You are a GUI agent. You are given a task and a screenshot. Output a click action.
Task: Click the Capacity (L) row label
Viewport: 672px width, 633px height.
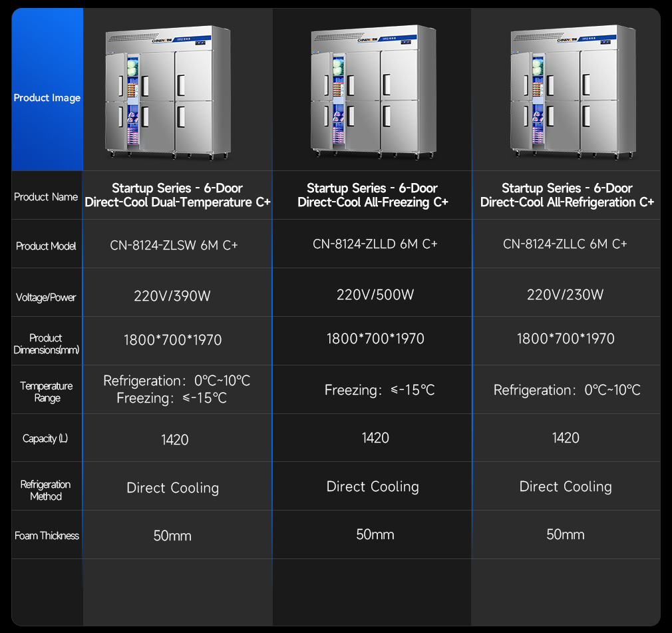pos(45,439)
